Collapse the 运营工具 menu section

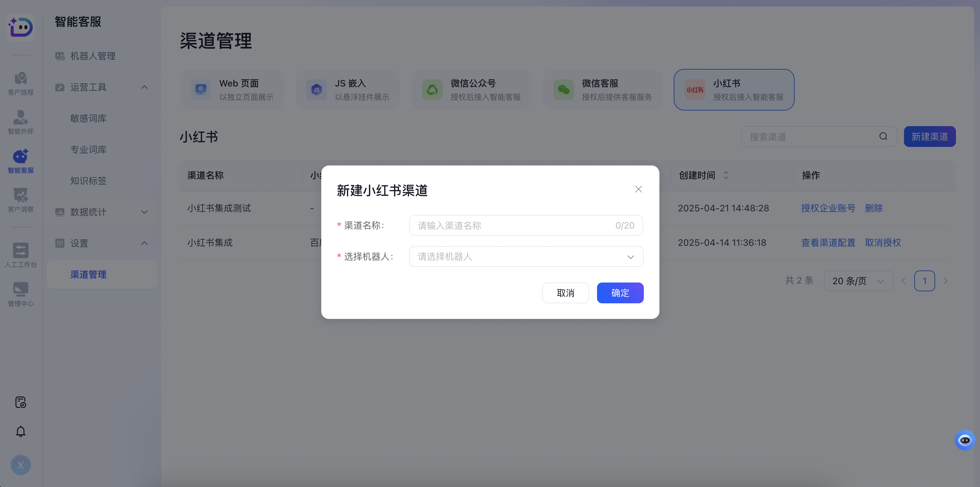coord(144,87)
